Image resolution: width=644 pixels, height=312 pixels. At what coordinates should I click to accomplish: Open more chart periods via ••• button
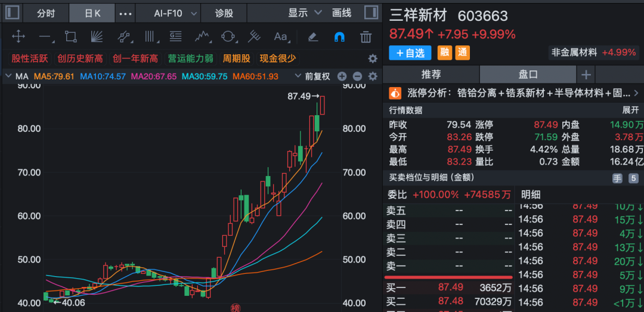click(x=125, y=13)
